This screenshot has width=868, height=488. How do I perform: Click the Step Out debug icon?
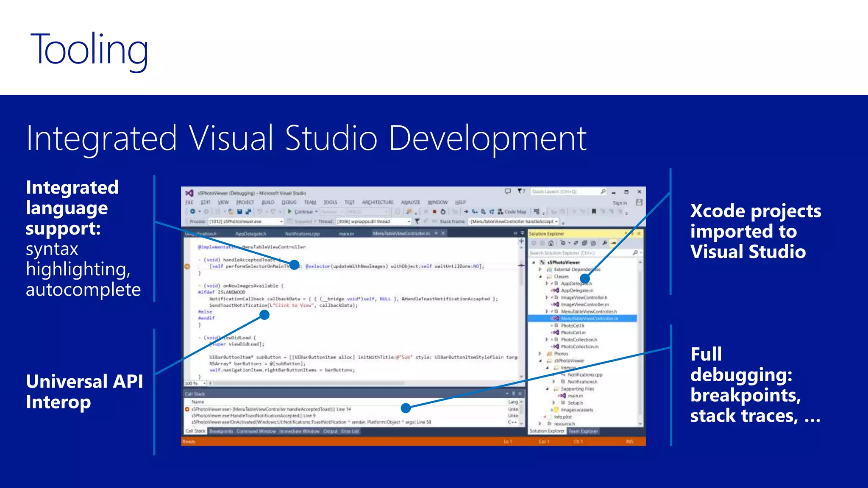[492, 211]
